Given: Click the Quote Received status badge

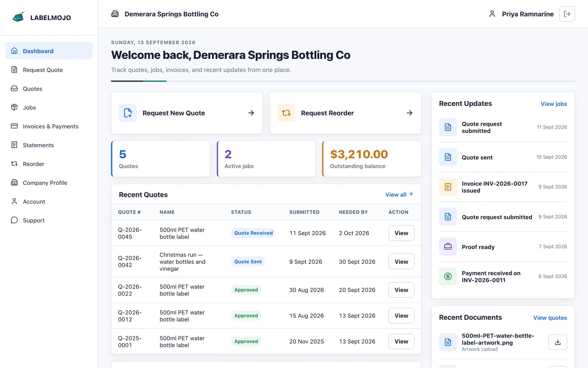Looking at the screenshot, I should click(253, 233).
